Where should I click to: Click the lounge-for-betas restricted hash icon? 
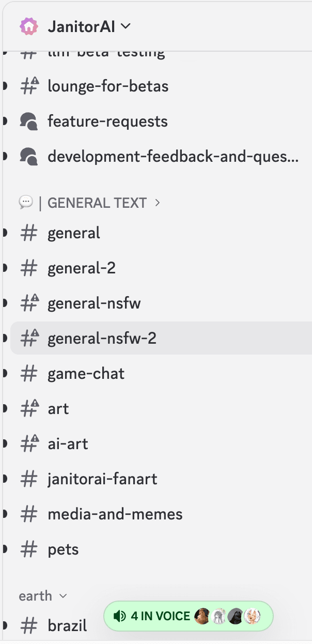[29, 86]
